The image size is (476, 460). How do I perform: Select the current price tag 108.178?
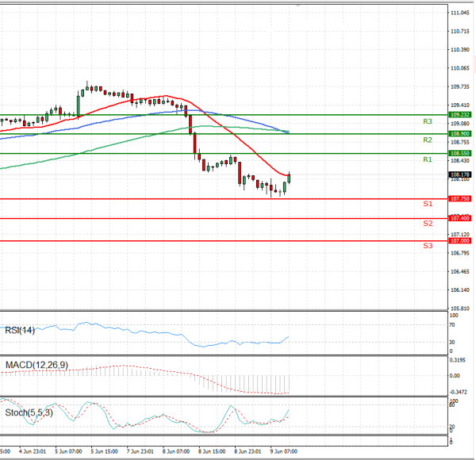click(x=459, y=174)
